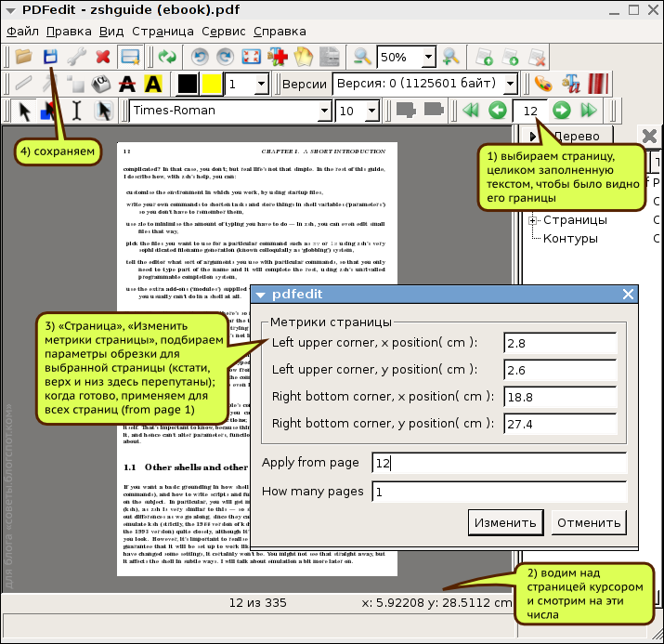Toggle the arrow-on-page selection mode

103,111
